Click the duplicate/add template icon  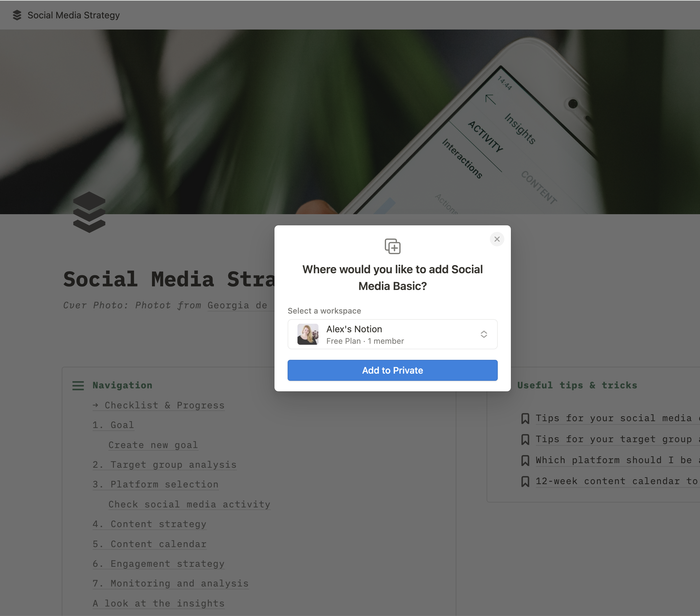pos(392,246)
